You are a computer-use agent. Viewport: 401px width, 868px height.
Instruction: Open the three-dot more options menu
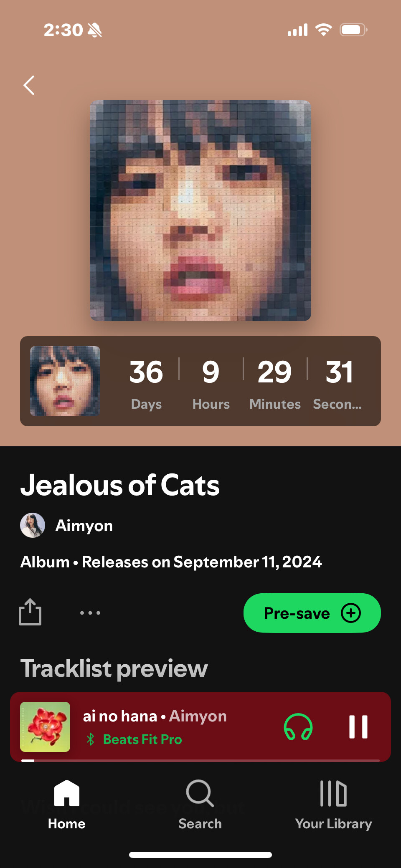pos(90,613)
